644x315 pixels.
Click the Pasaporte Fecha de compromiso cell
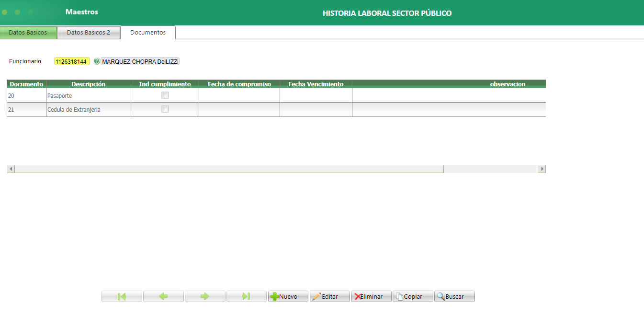[239, 95]
